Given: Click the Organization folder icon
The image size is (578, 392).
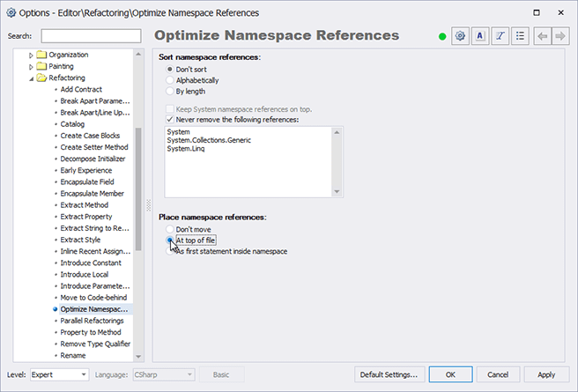Looking at the screenshot, I should [x=41, y=55].
